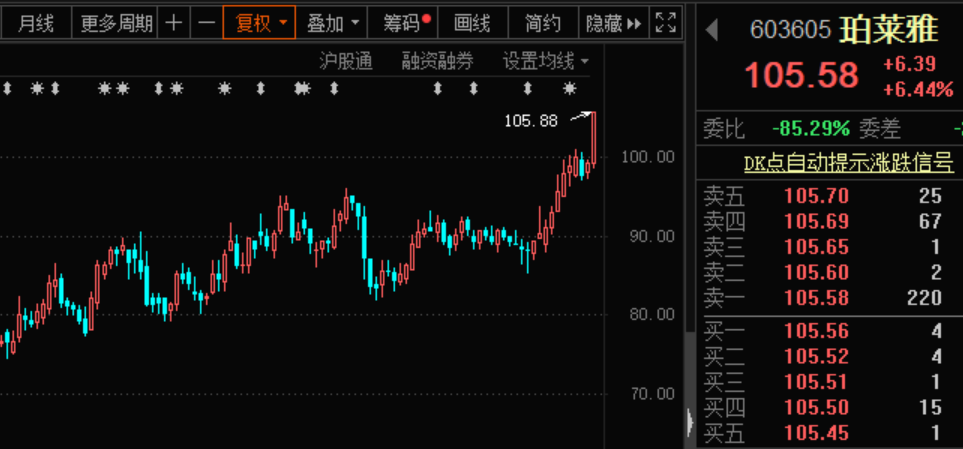Click the 105.88 high price arrow label
Viewport: 963px width, 449px height.
(x=532, y=120)
